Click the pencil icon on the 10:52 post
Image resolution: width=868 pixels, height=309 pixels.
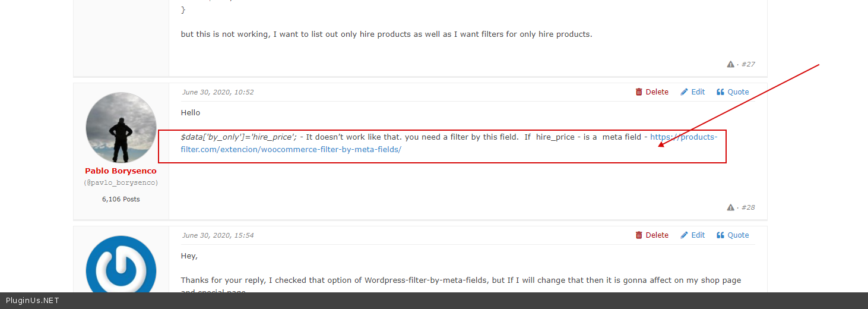point(684,92)
